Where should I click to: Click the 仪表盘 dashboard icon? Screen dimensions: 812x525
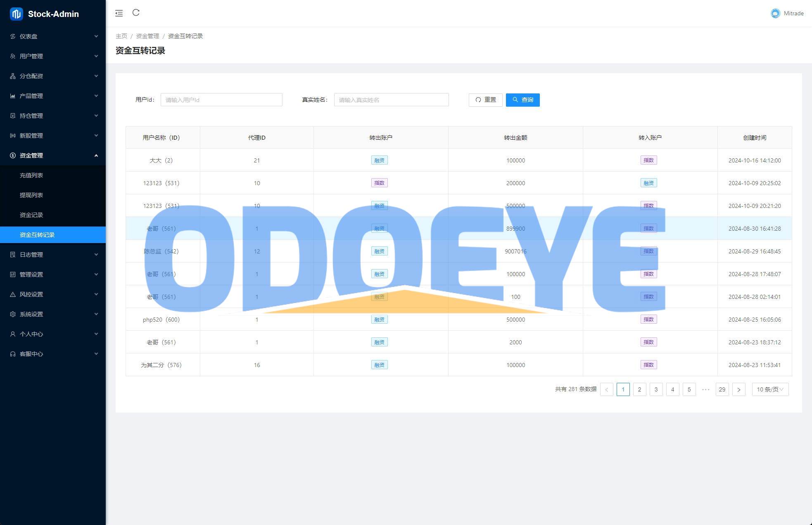(x=13, y=36)
